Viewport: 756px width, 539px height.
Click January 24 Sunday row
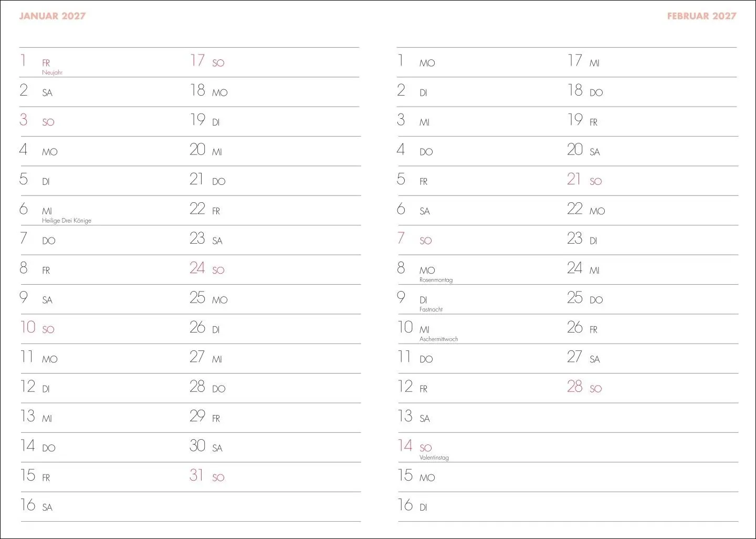pyautogui.click(x=275, y=270)
